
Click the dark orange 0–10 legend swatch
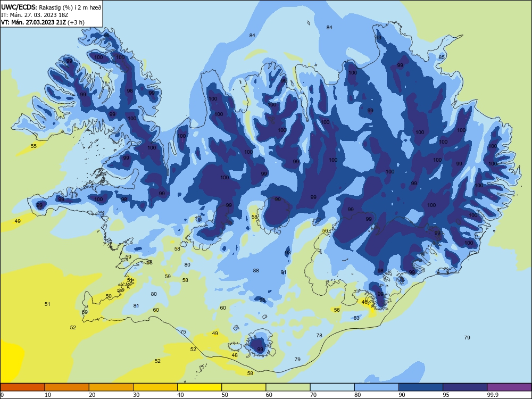(x=22, y=387)
